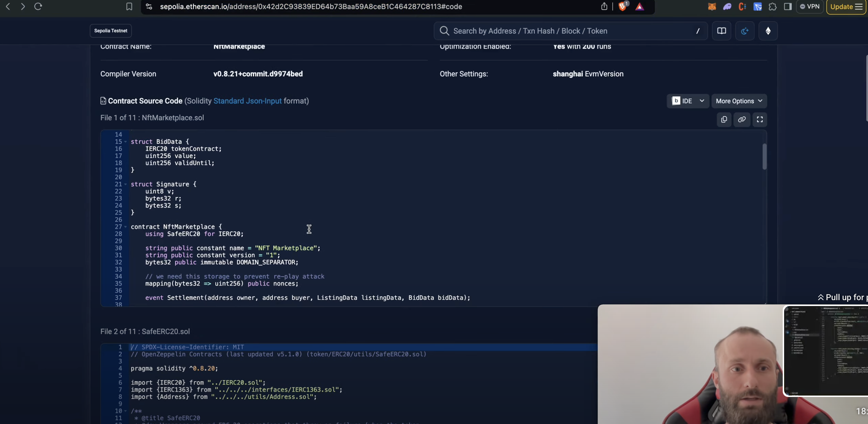Open MetaMask fox extension
The width and height of the screenshot is (868, 424).
[x=712, y=7]
